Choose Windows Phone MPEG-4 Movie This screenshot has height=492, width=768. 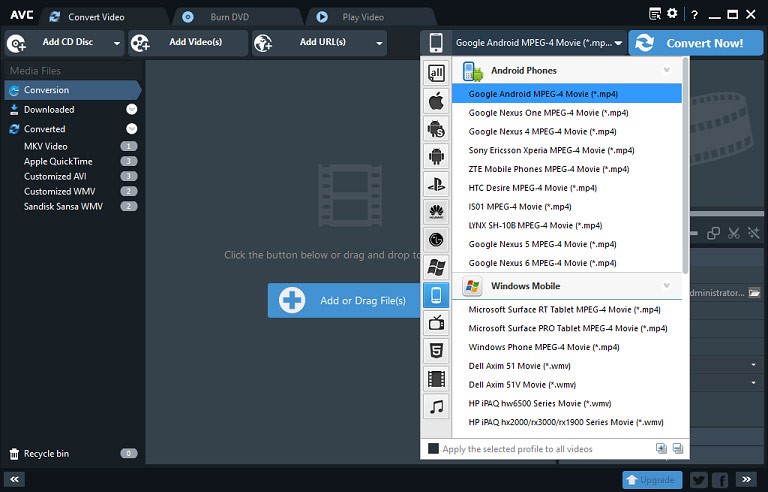click(x=566, y=347)
